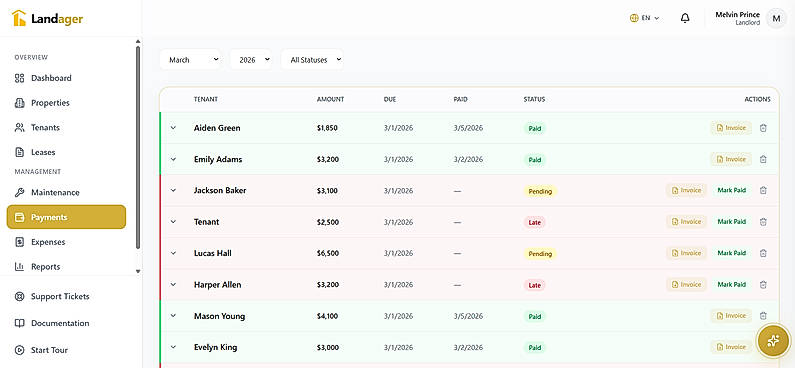Image resolution: width=795 pixels, height=368 pixels.
Task: Open the Tenants page
Action: coord(66,128)
